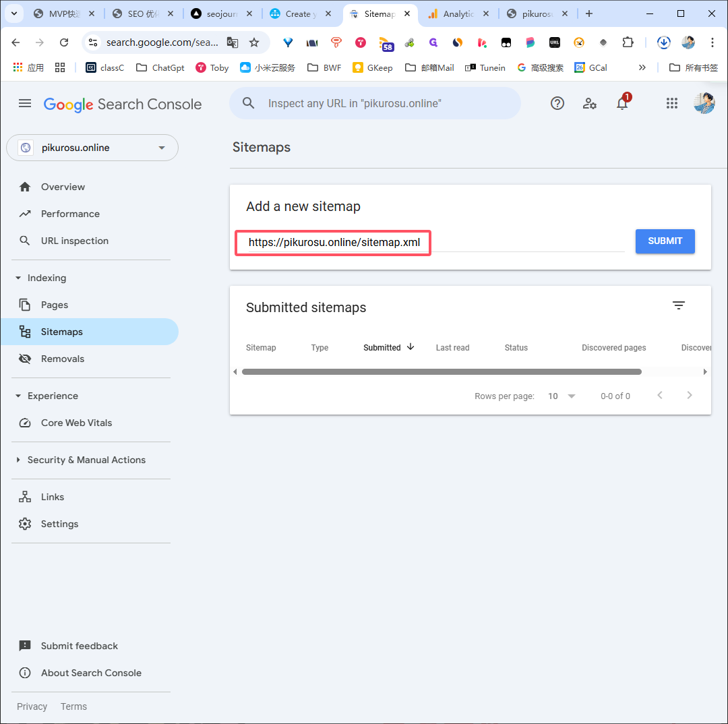Click the sitemap URL input field
728x724 pixels.
pyautogui.click(x=435, y=243)
